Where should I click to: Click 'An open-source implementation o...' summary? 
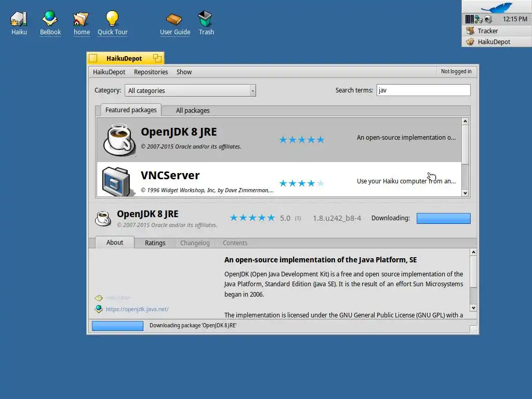pyautogui.click(x=406, y=137)
